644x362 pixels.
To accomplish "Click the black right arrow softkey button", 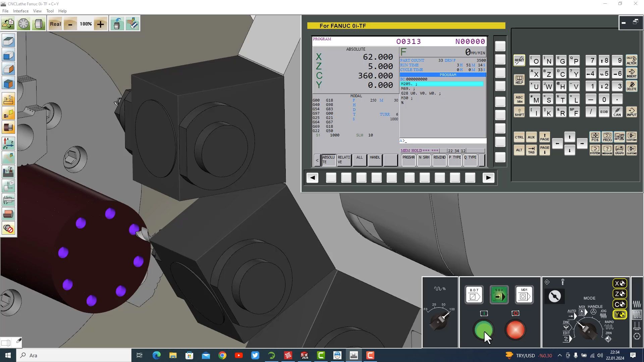I will (488, 178).
